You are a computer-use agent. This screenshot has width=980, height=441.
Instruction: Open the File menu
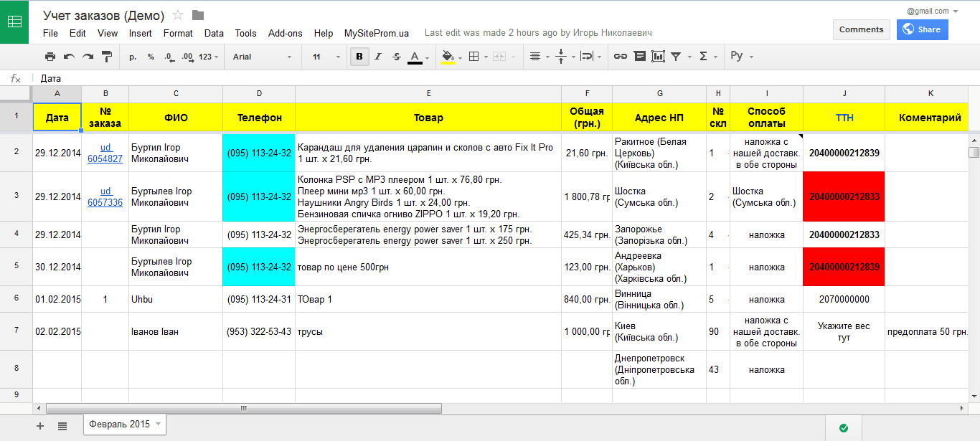click(50, 33)
